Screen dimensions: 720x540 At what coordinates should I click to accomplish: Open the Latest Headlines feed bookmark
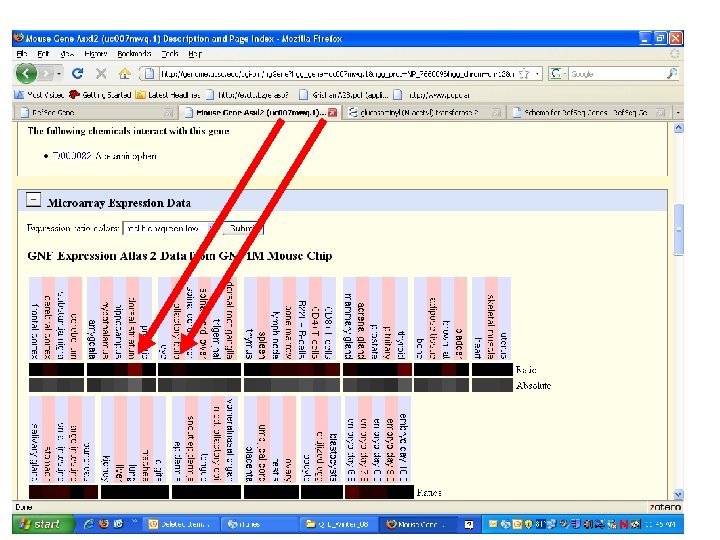click(x=168, y=95)
